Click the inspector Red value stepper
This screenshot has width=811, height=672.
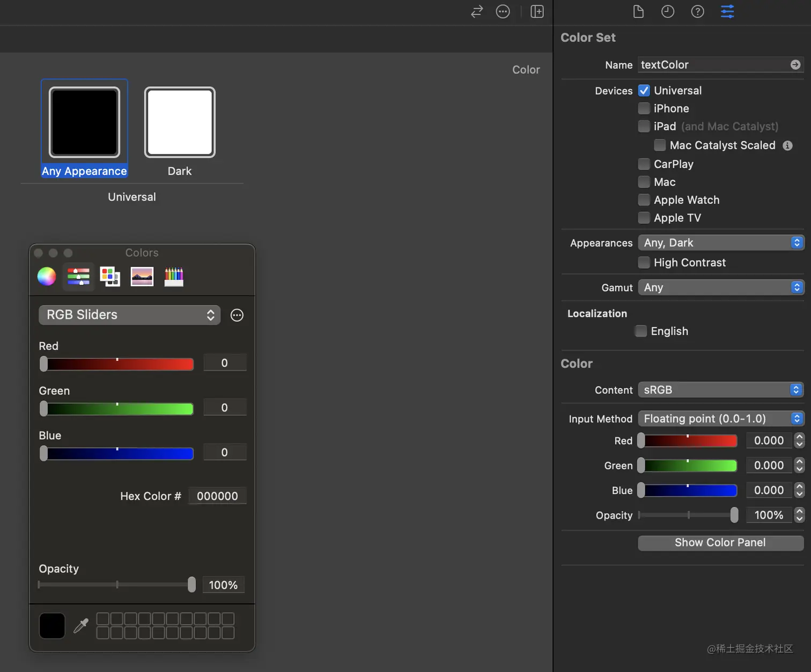[799, 441]
